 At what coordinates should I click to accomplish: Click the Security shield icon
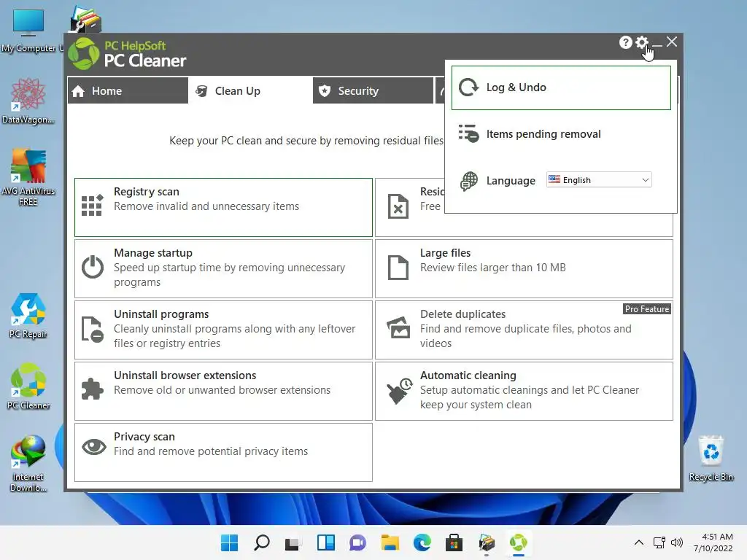click(325, 91)
